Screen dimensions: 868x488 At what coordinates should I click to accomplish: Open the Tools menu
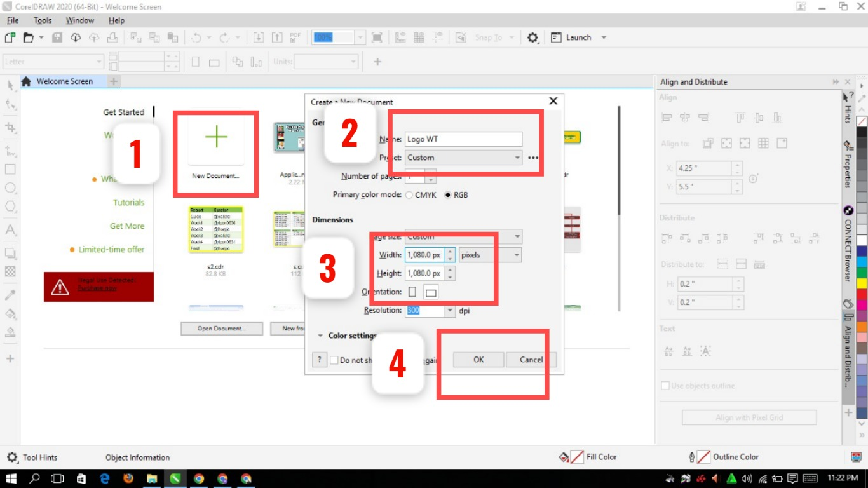point(43,20)
